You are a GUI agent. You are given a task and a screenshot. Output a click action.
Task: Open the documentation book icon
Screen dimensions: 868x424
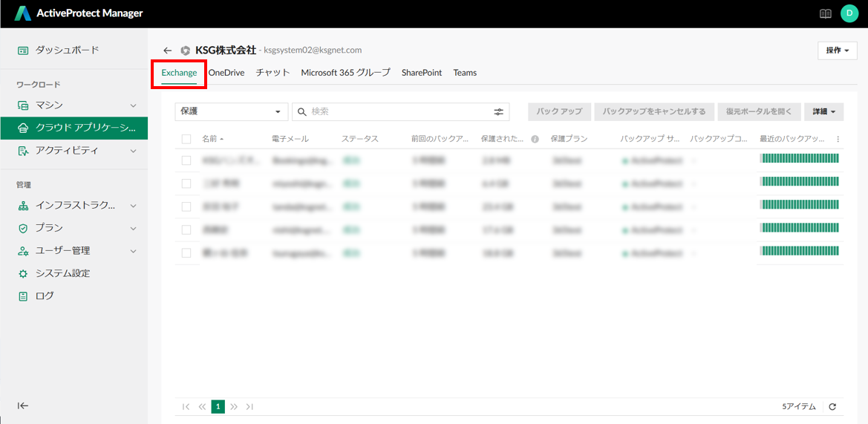click(826, 14)
